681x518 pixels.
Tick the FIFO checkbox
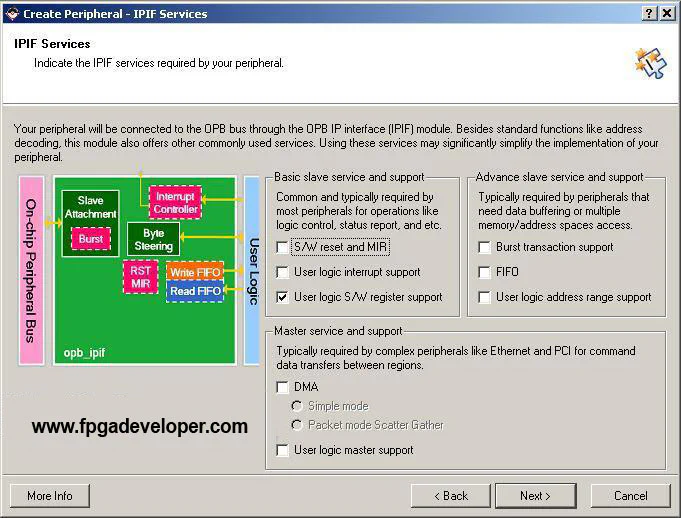pos(485,272)
